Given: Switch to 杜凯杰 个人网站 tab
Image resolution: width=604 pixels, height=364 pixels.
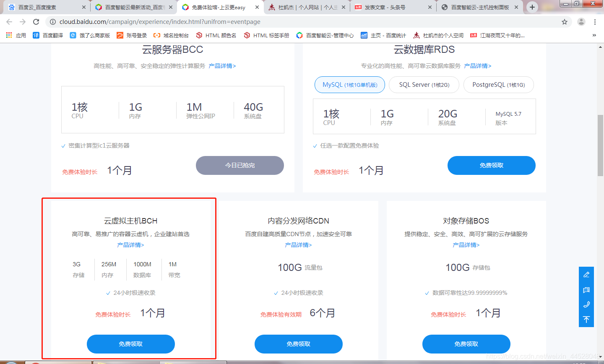Looking at the screenshot, I should point(307,7).
